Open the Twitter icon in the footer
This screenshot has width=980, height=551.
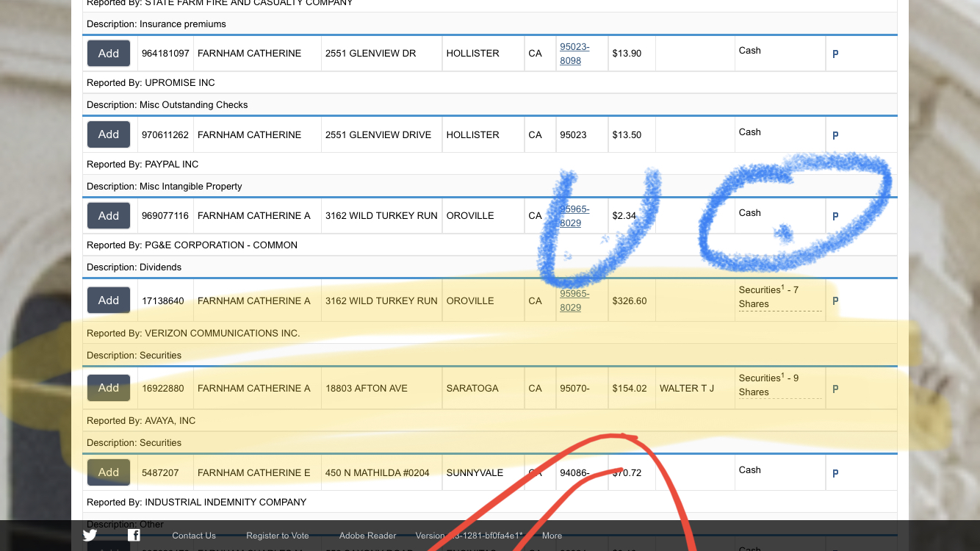[90, 535]
